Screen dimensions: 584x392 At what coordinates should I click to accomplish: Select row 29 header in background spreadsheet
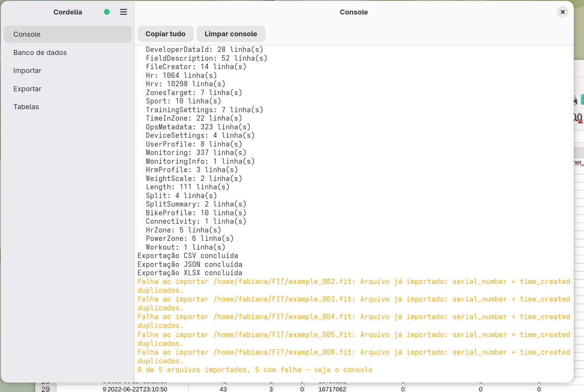point(45,389)
